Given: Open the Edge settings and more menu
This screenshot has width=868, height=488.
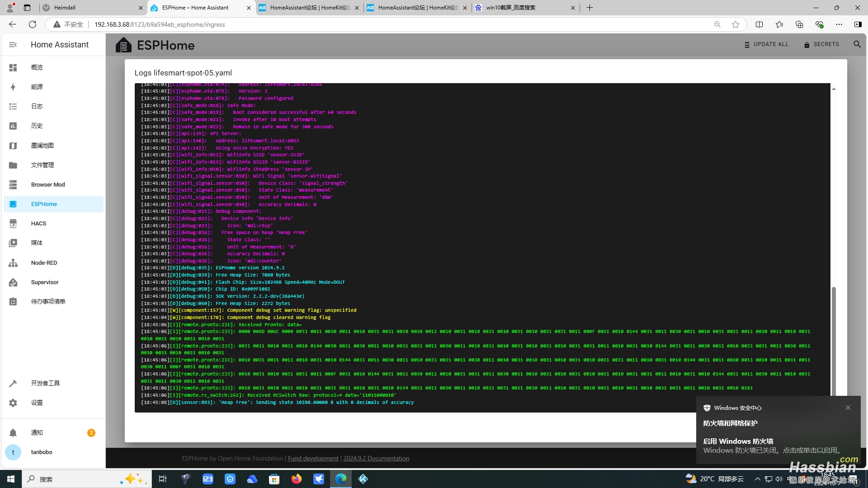Looking at the screenshot, I should pyautogui.click(x=839, y=24).
